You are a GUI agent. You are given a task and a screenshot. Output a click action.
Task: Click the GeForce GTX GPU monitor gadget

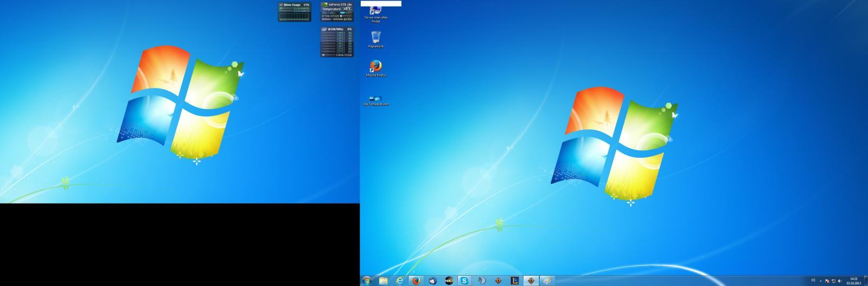pos(337,11)
